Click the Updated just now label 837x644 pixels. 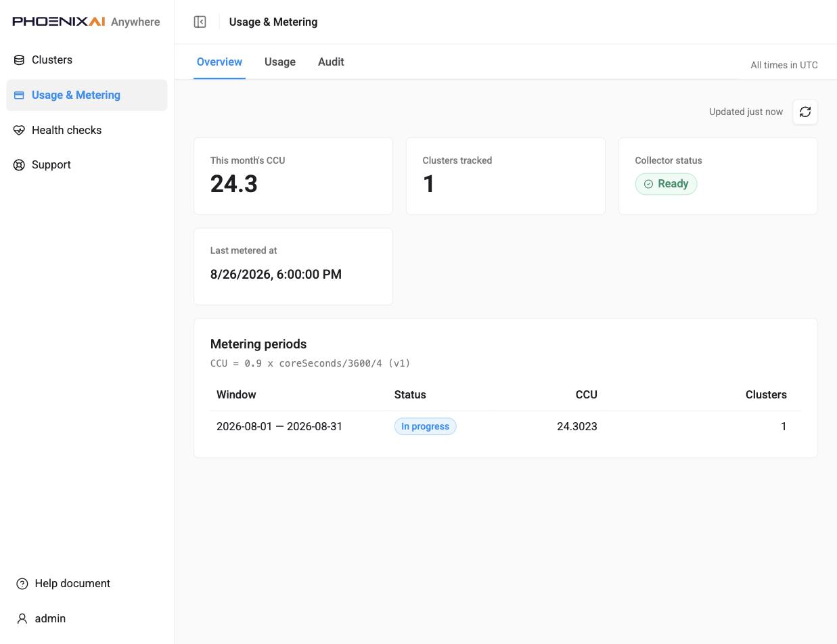746,112
